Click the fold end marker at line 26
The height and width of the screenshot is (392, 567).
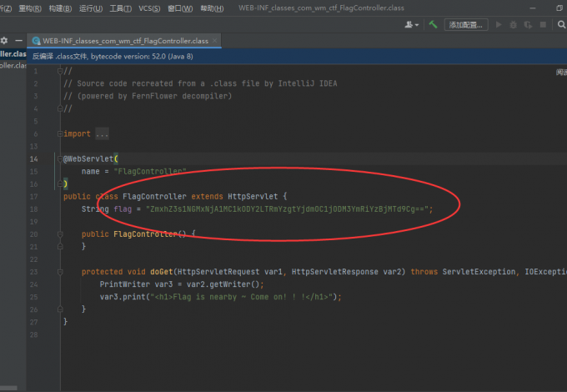(x=60, y=309)
